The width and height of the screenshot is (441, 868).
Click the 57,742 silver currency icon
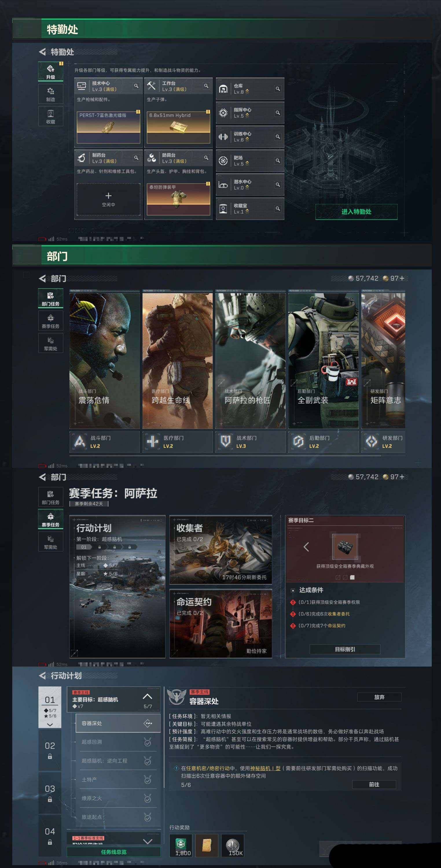[x=351, y=278]
